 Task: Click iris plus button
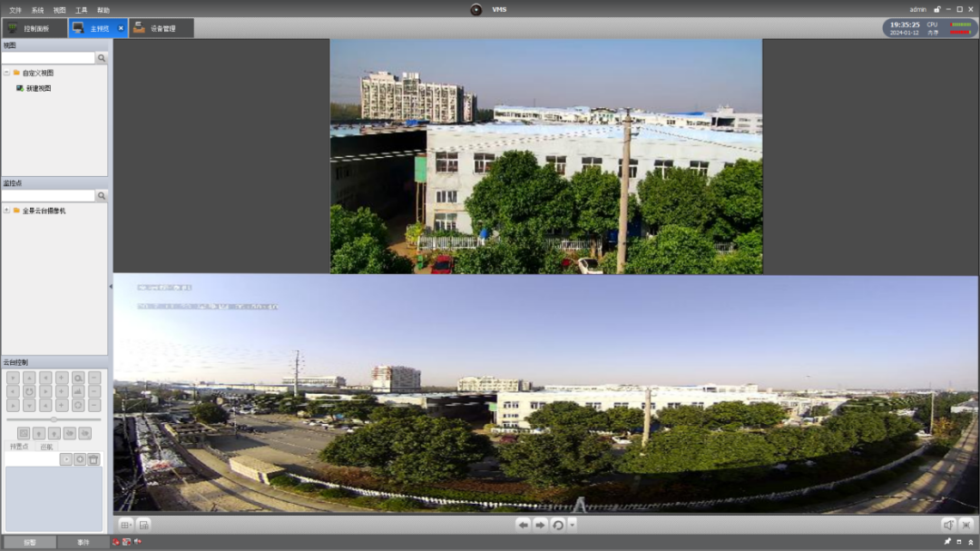(62, 405)
